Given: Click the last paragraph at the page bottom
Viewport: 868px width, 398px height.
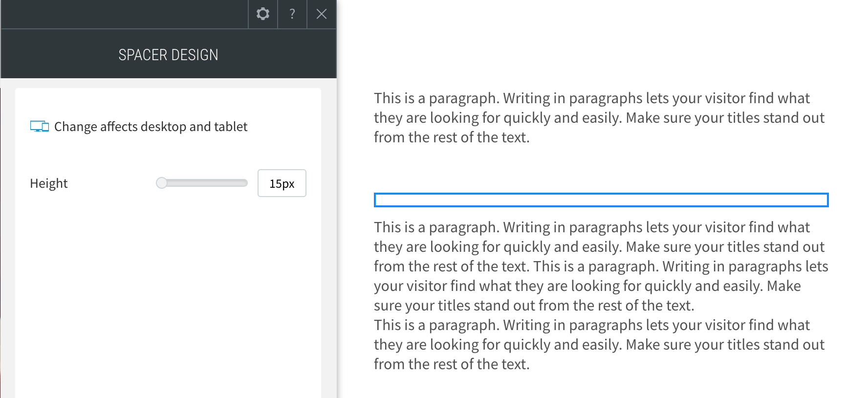Looking at the screenshot, I should [x=599, y=345].
